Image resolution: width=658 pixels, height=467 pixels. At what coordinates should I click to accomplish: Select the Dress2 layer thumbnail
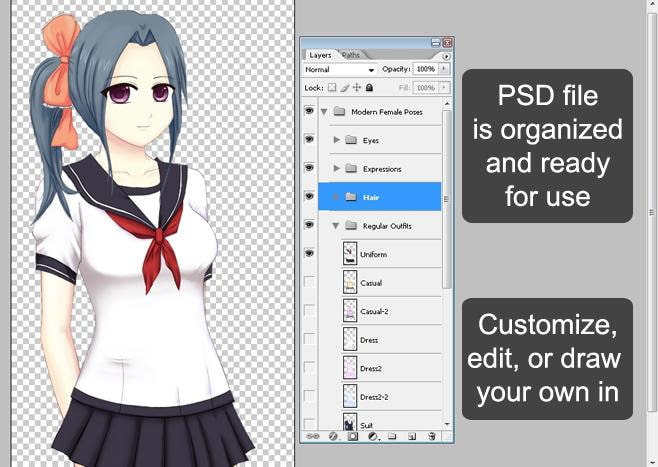point(350,368)
